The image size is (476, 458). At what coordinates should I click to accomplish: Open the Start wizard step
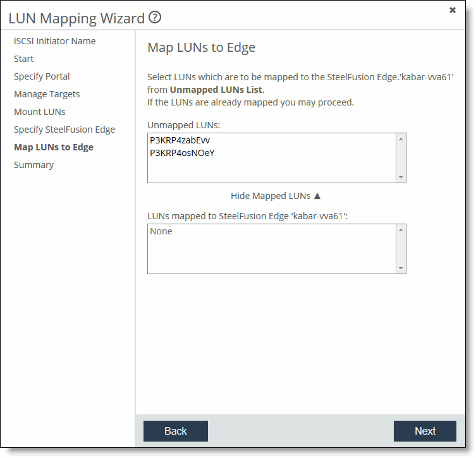[24, 59]
